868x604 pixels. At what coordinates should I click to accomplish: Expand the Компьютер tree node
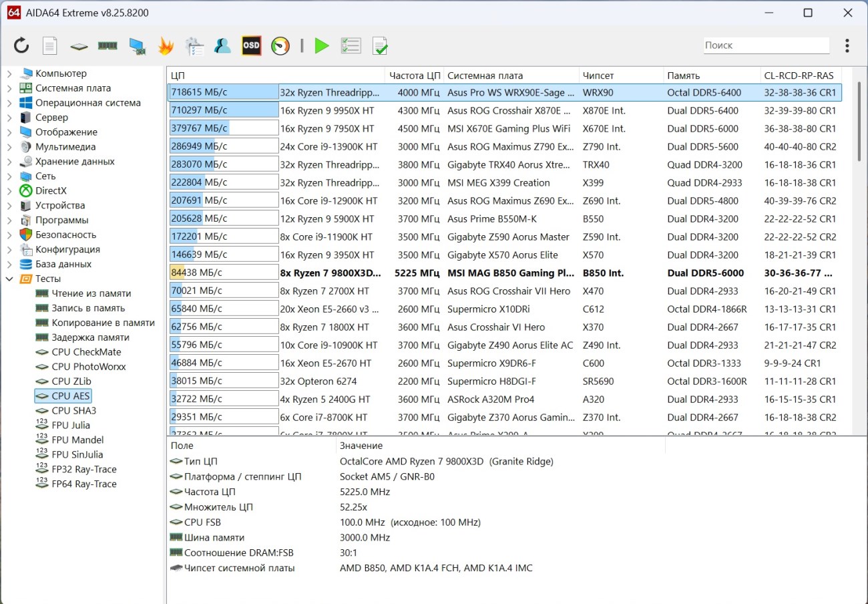coord(9,73)
